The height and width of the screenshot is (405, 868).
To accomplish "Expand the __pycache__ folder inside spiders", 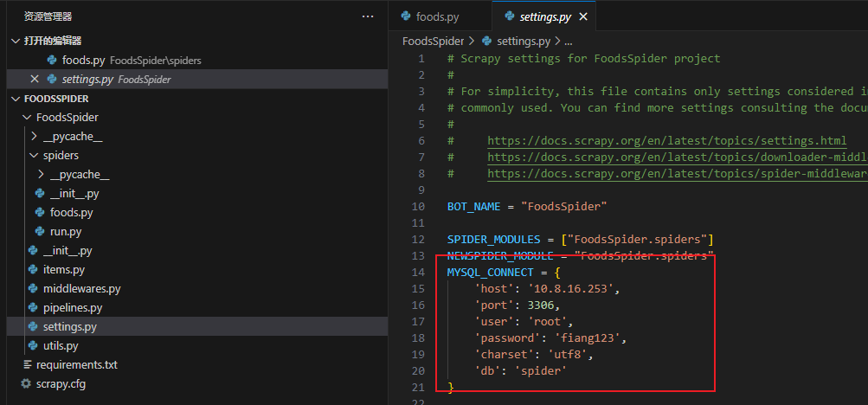I will (41, 175).
